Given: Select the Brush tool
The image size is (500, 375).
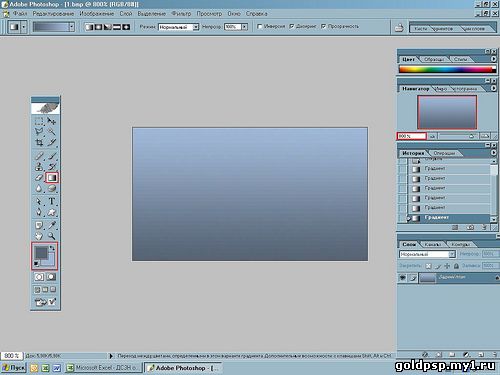Looking at the screenshot, I should click(51, 156).
